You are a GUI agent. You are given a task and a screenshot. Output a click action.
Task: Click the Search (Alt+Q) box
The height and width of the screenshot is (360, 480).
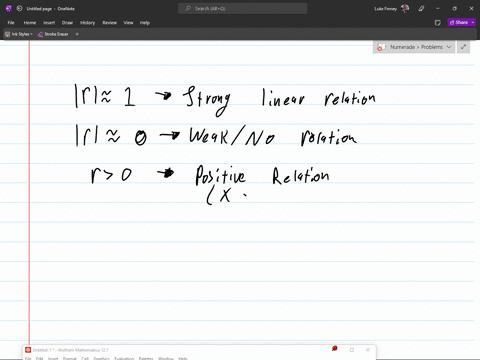(243, 9)
